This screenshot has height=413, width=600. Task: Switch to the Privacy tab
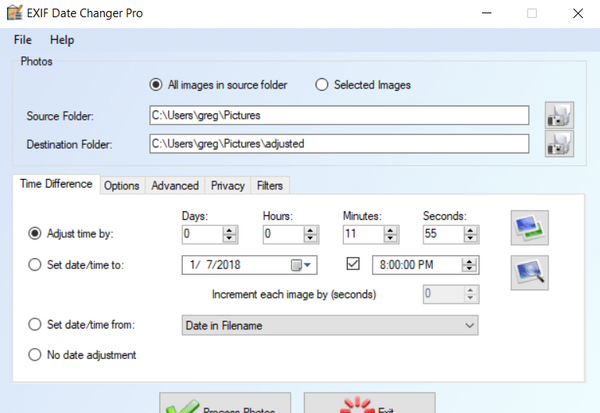pos(228,186)
